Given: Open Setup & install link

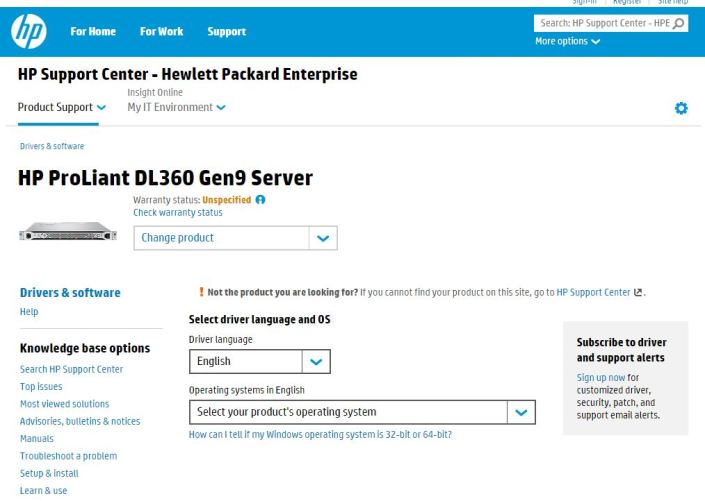Looking at the screenshot, I should pos(49,473).
